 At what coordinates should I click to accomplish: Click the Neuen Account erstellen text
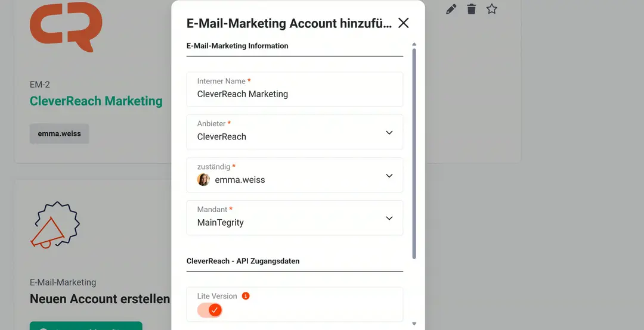pyautogui.click(x=100, y=299)
